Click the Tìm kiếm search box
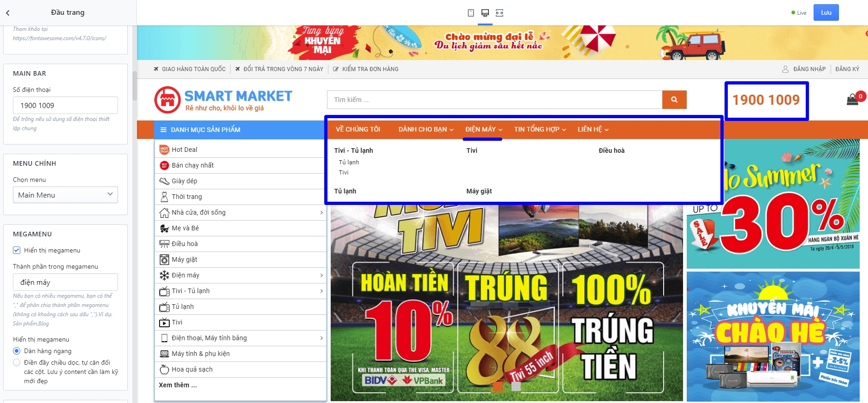The image size is (868, 403). pos(494,100)
